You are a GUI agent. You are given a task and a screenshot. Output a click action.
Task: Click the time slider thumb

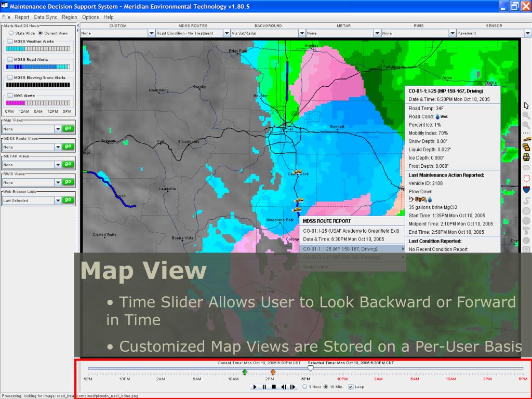coord(311,368)
